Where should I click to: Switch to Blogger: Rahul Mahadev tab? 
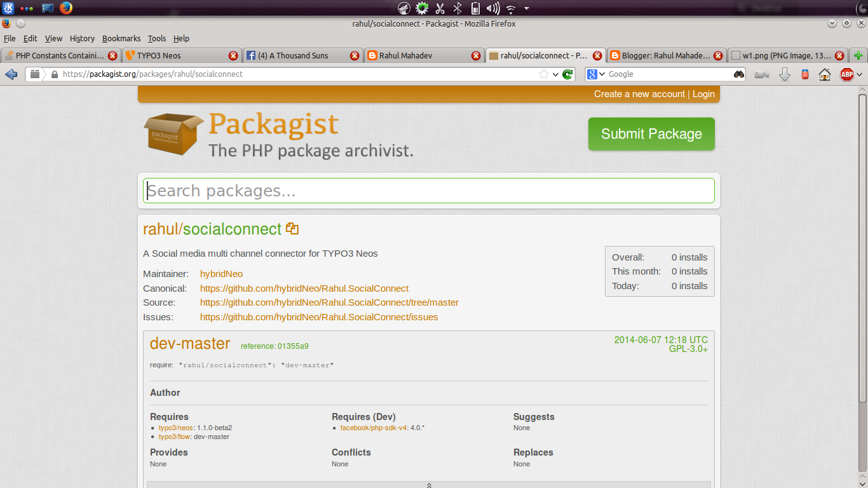(666, 55)
